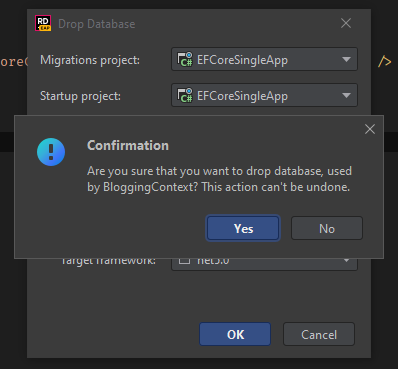
Task: Click the Migrations project label
Action: pos(90,60)
